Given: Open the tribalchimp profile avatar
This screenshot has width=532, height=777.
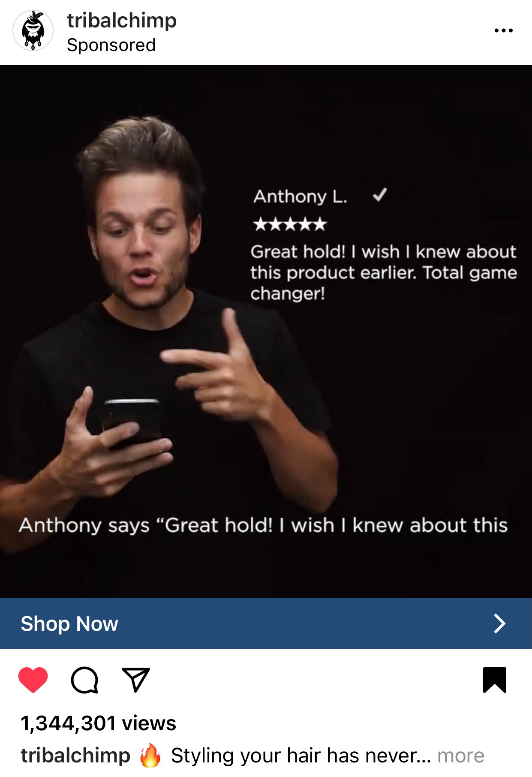Looking at the screenshot, I should [33, 31].
